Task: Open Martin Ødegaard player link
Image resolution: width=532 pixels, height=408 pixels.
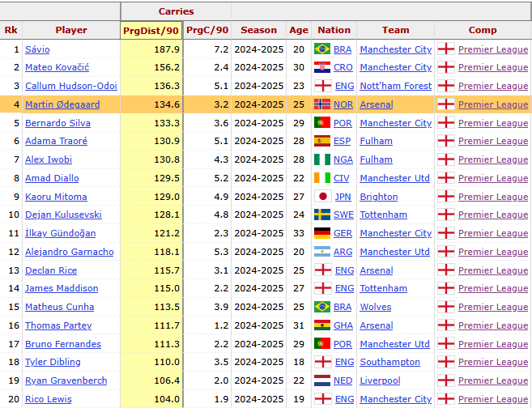Action: point(62,104)
